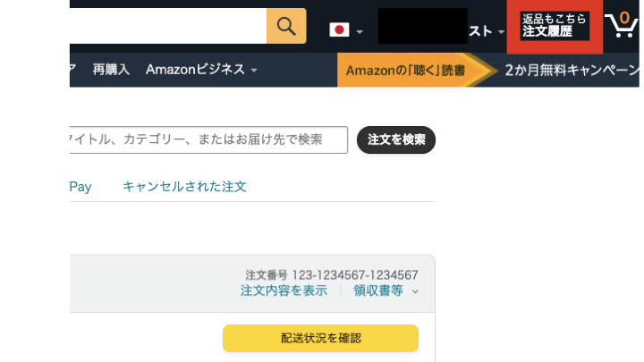Open 注文内容を表示 link
The image size is (644, 362).
point(284,290)
